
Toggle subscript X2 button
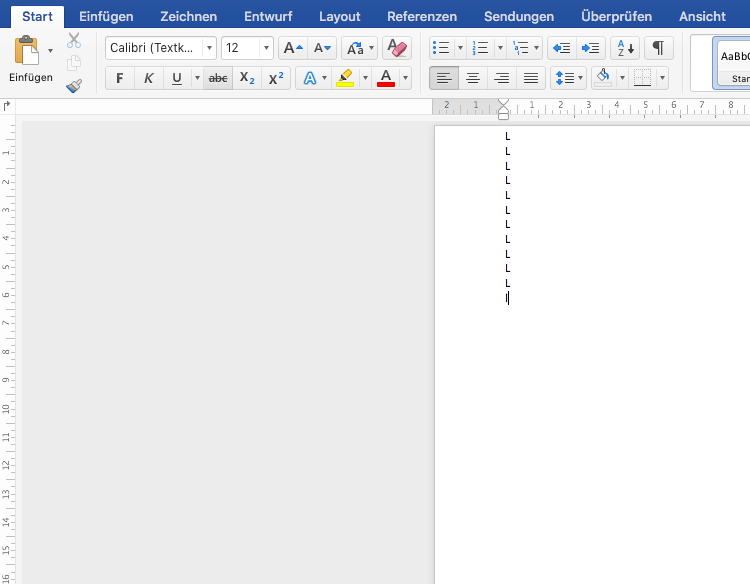[x=247, y=78]
